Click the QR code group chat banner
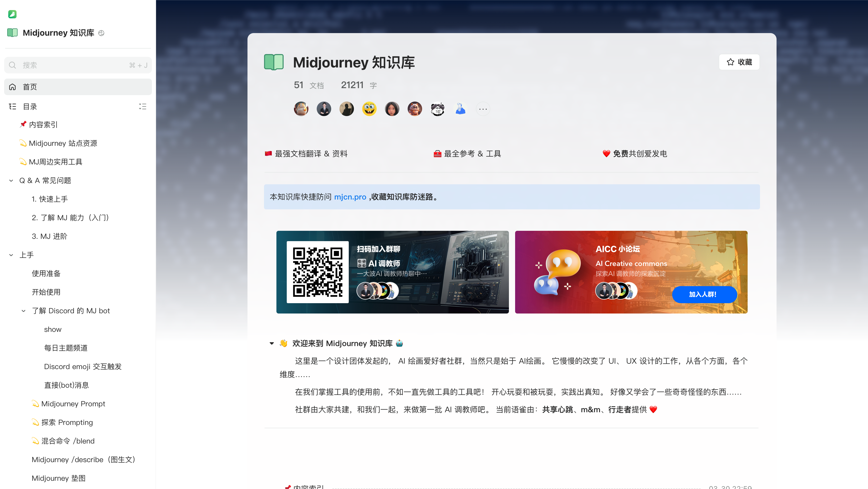Image resolution: width=868 pixels, height=489 pixels. (392, 272)
